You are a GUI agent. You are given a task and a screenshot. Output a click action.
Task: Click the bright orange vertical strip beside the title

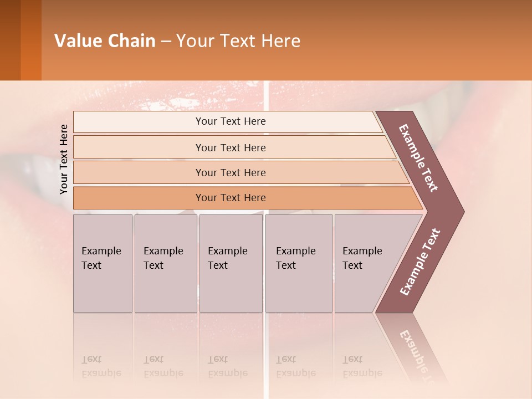point(31,40)
